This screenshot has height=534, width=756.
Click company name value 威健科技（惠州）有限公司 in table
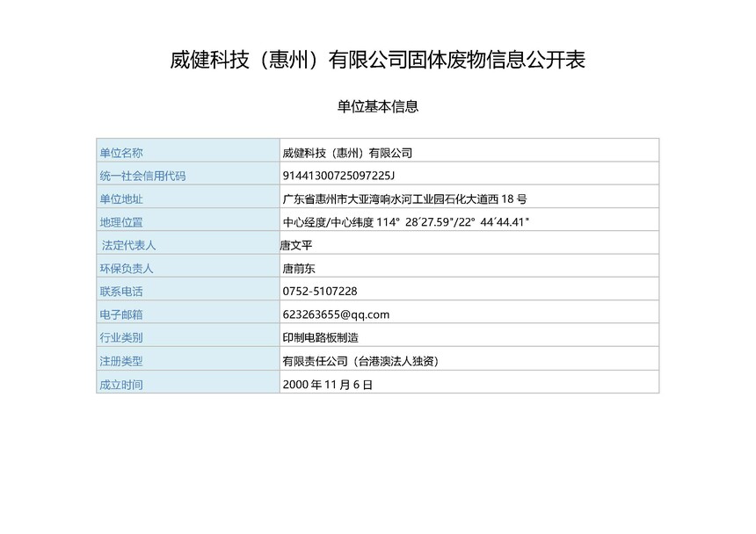click(347, 153)
